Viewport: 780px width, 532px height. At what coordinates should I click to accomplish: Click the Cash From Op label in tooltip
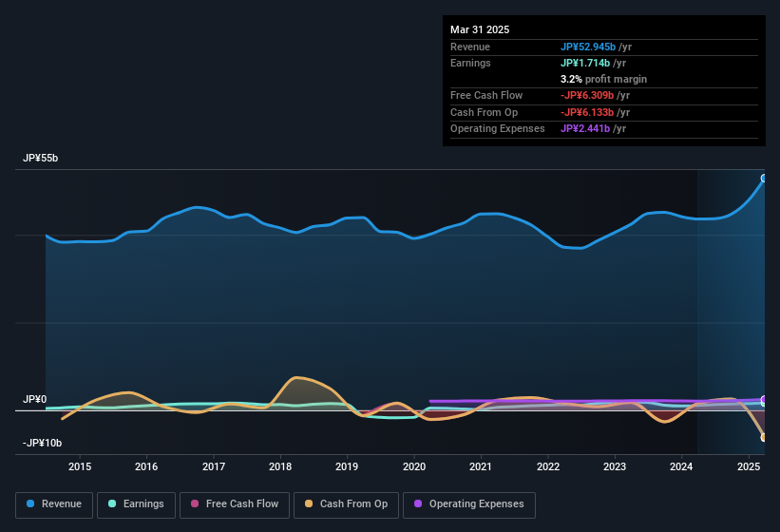(x=484, y=112)
